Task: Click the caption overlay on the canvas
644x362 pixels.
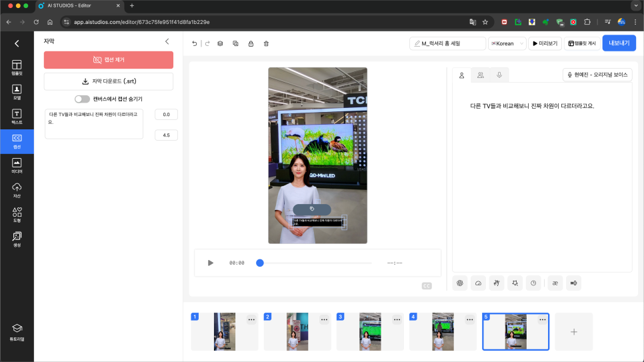Action: [318, 222]
